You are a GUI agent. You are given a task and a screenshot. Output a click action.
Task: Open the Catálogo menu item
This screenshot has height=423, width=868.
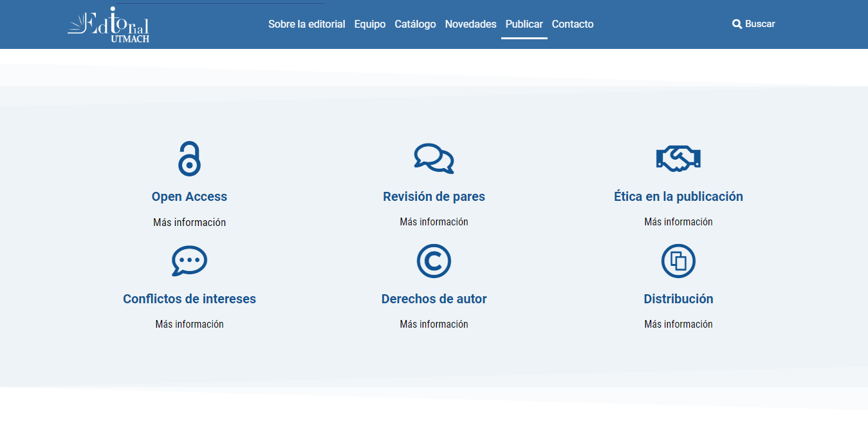(415, 24)
